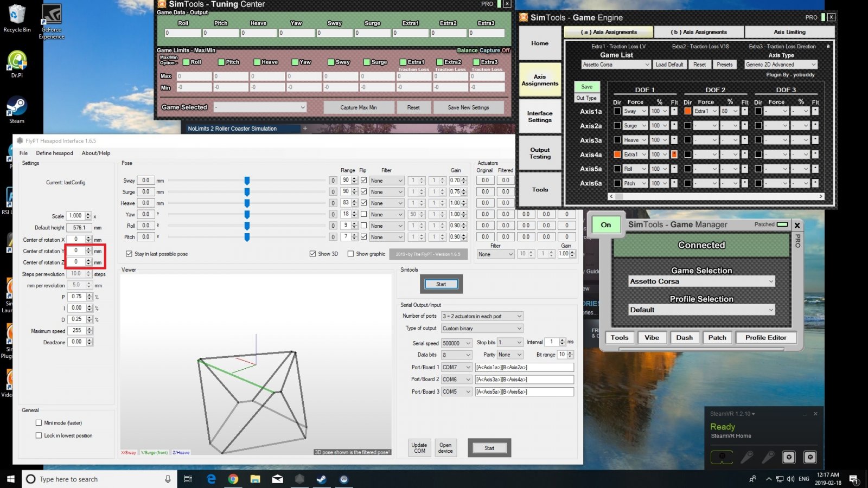Click the Default height input field

pos(79,228)
